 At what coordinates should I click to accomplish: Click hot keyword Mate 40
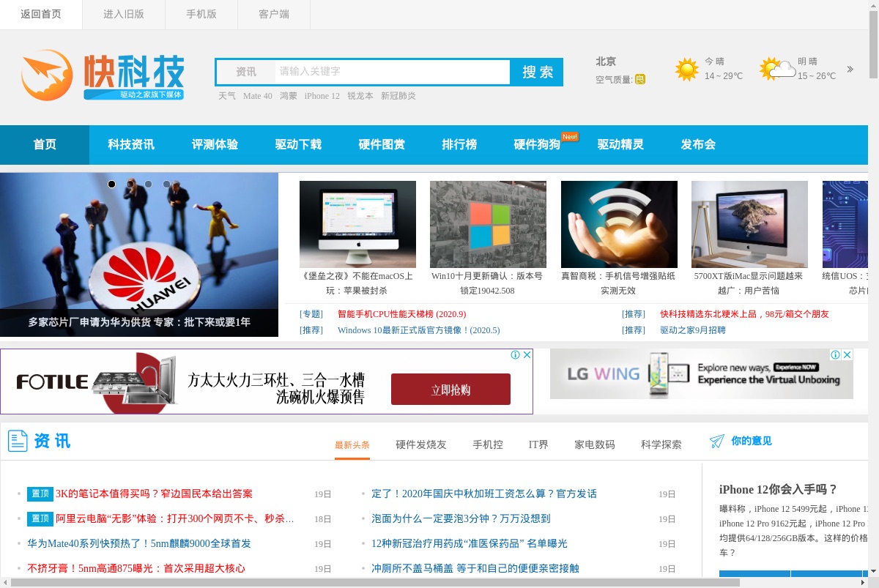258,96
